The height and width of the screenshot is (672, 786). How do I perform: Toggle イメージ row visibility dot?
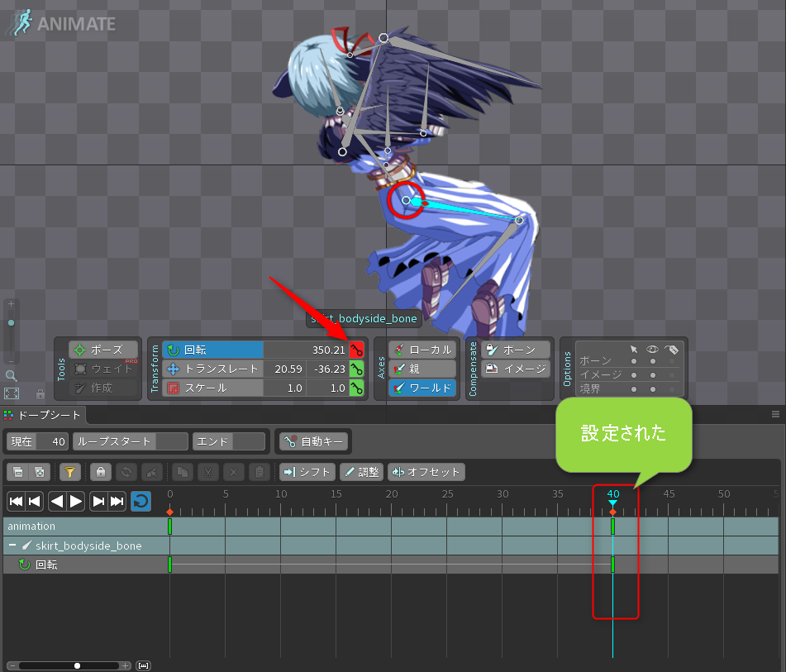click(653, 375)
